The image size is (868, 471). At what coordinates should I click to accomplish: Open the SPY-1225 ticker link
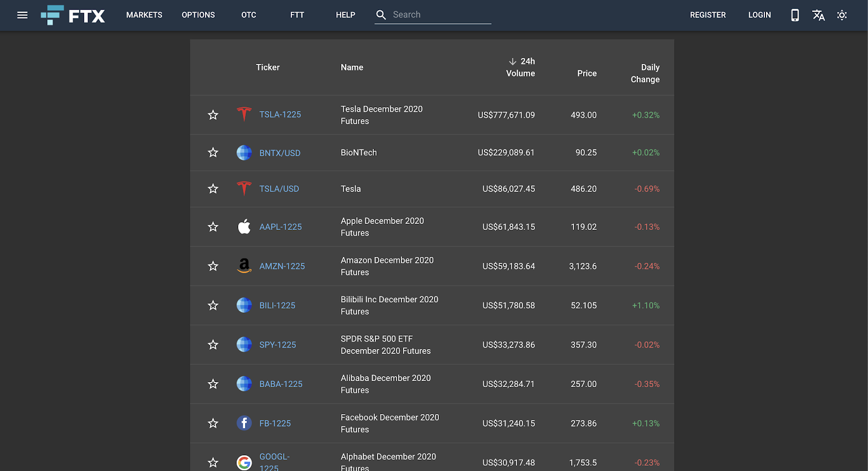coord(278,345)
